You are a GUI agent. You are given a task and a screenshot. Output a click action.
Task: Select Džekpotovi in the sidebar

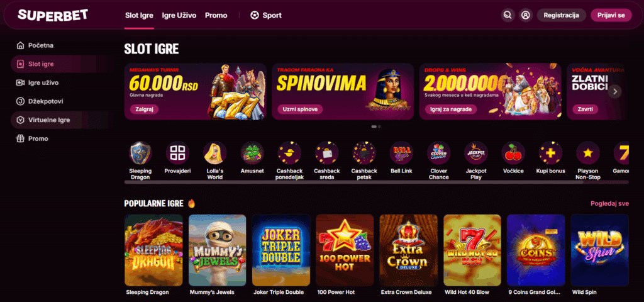pos(40,101)
